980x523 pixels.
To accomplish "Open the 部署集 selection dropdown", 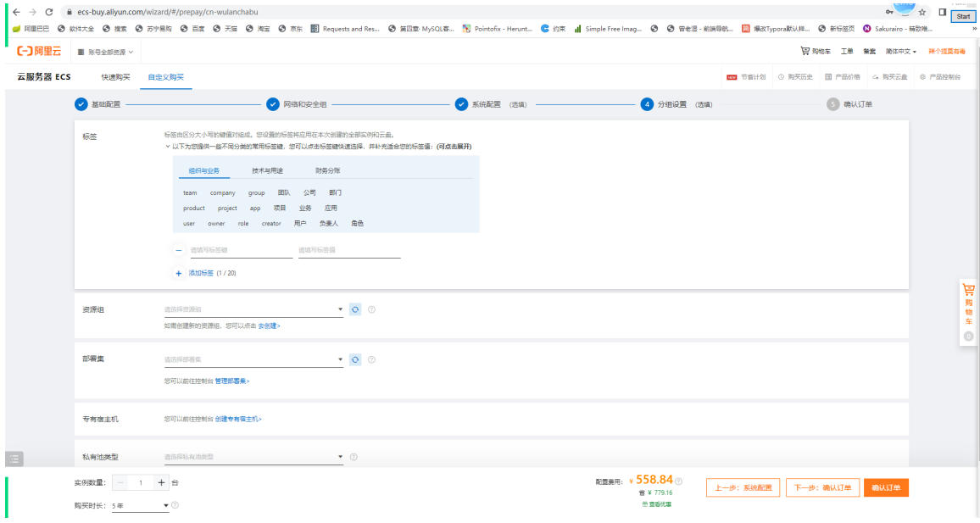I will [253, 359].
